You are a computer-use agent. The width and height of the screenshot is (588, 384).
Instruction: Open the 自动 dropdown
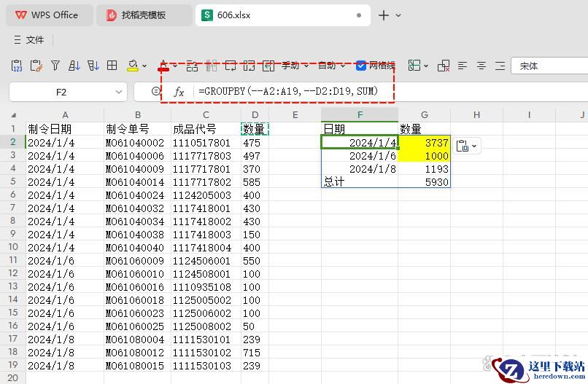331,66
